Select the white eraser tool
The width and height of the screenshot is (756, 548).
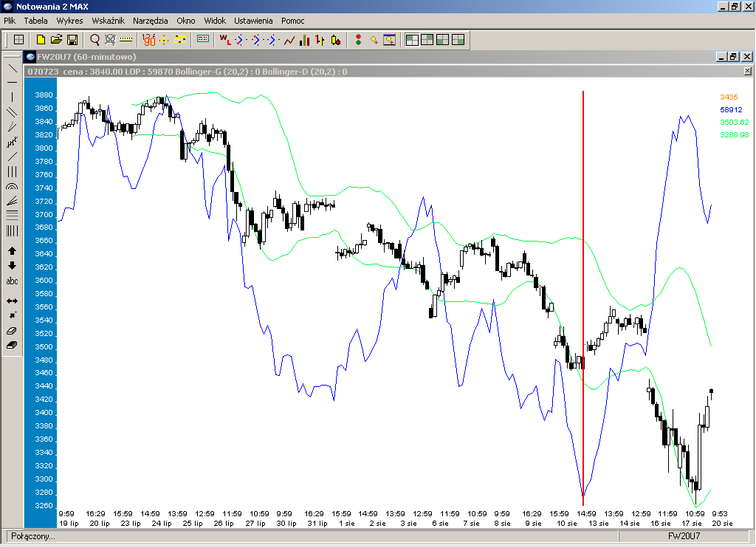click(x=12, y=331)
